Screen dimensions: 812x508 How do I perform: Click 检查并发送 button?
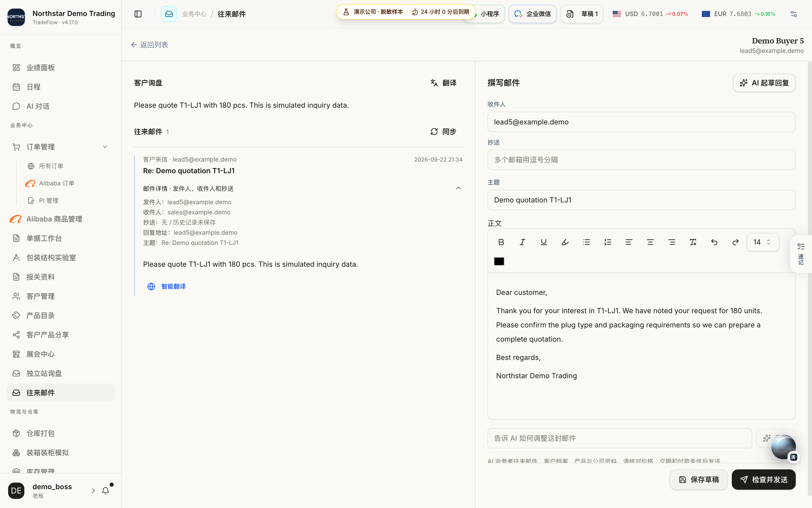[763, 480]
